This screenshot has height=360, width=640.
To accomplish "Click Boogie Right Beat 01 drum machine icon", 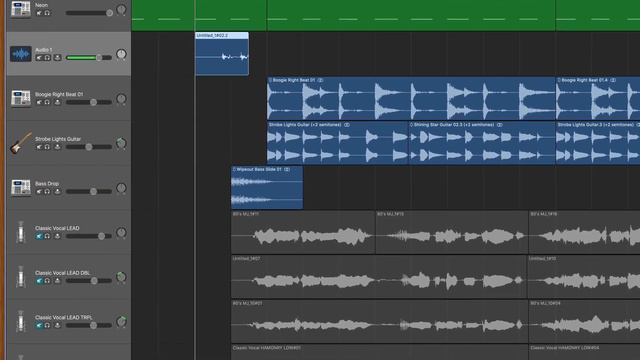I will (x=20, y=98).
